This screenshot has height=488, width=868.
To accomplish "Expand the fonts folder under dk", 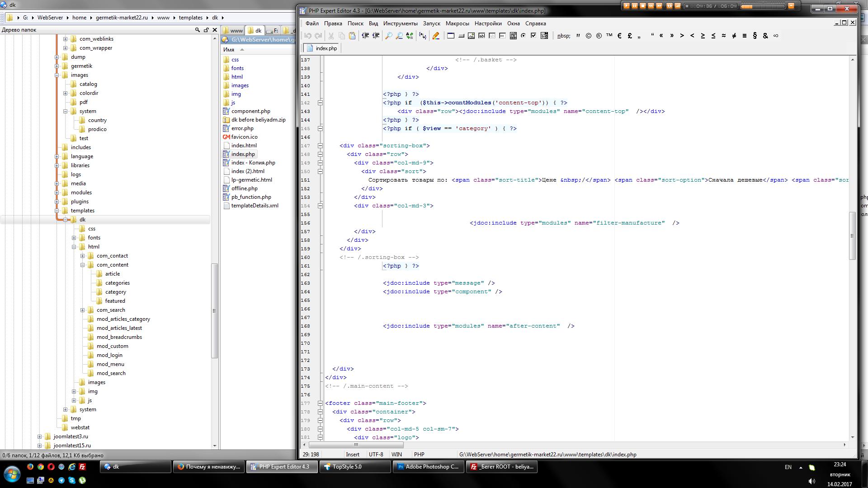I will 74,238.
